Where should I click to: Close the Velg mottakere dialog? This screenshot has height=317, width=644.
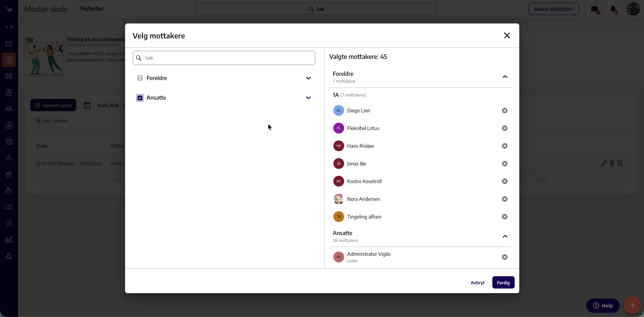click(x=507, y=35)
